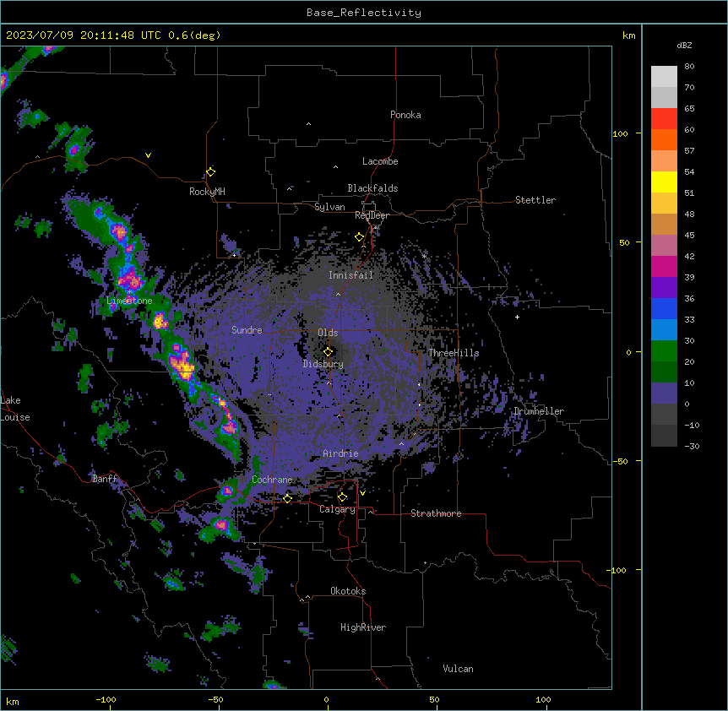Select the yellow 54-51 dBZ legend swatch
Screen dimensions: 728x711
(x=664, y=182)
